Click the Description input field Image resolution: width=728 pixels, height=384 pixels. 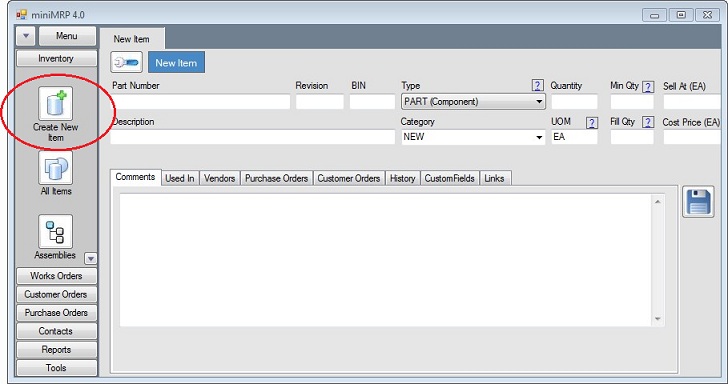(x=253, y=137)
